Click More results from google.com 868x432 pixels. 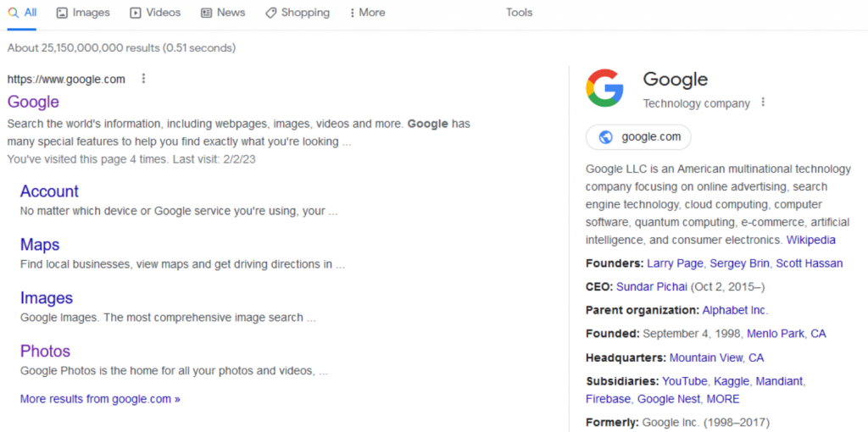(100, 399)
